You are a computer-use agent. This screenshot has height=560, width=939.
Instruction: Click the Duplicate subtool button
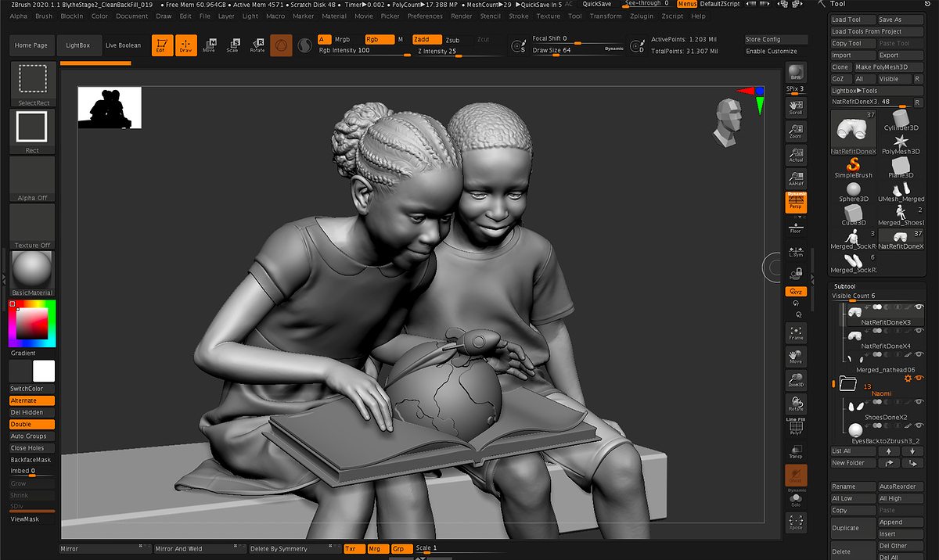tap(853, 528)
